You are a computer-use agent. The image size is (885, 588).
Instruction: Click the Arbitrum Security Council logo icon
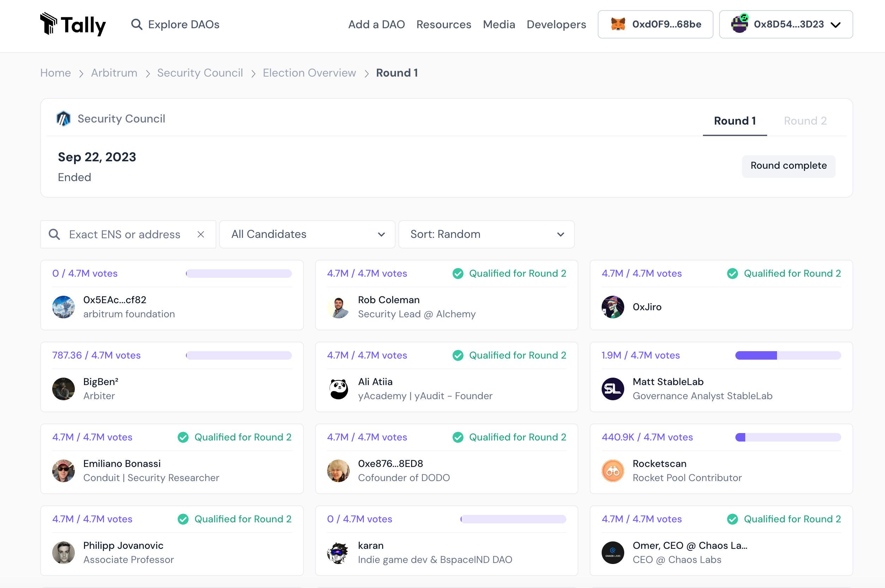pos(64,119)
